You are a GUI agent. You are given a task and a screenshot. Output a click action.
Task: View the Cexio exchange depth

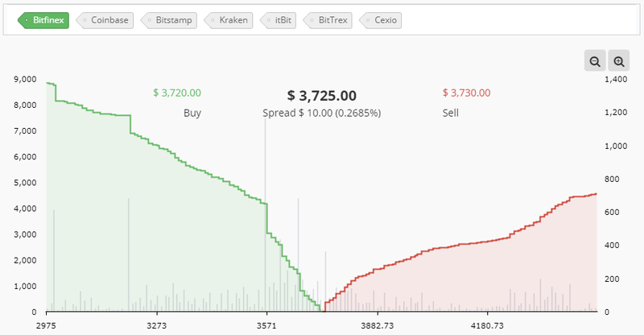[x=384, y=19]
